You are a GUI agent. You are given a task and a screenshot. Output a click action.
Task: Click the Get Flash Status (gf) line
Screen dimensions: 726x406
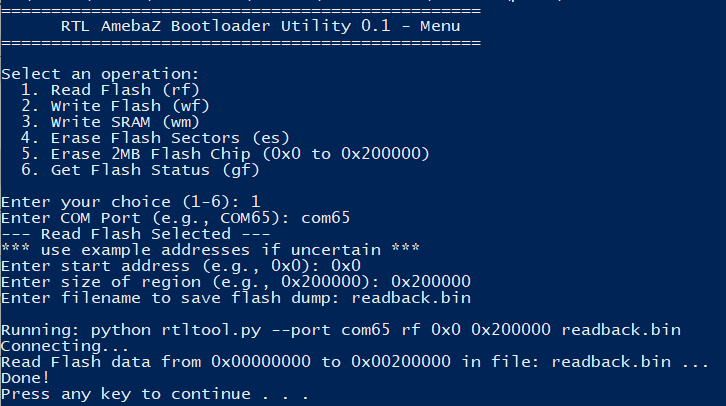(x=140, y=170)
